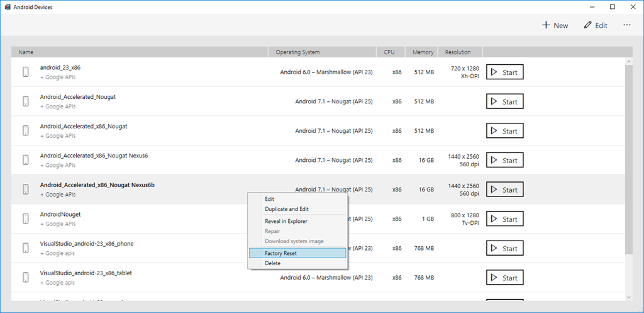
Task: Start the AndroidNouget device
Action: (x=504, y=219)
